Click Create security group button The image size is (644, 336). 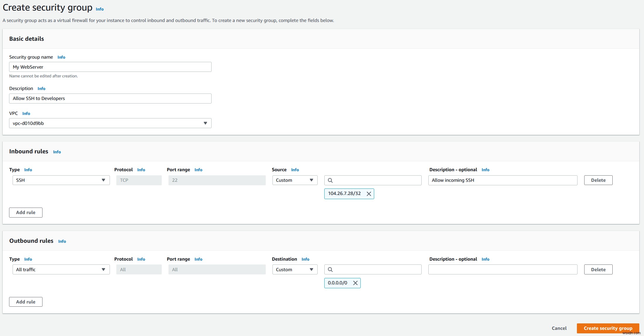click(609, 328)
